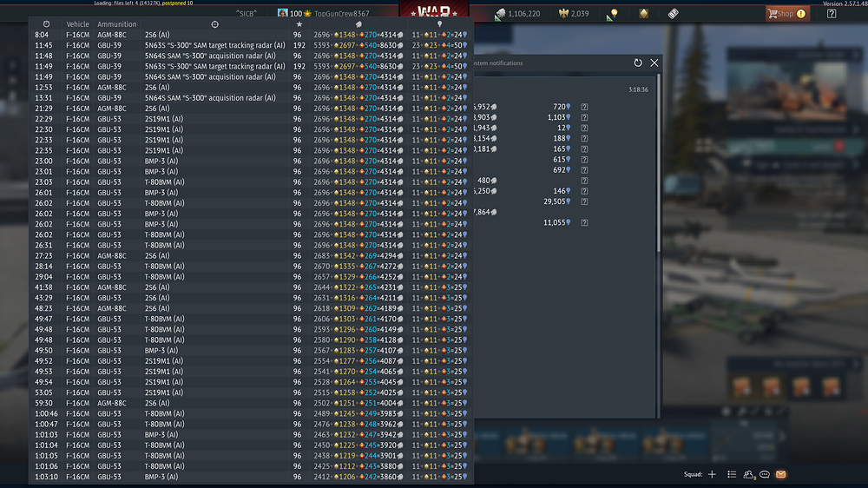Screen dimensions: 868x488
Task: Select the 43:29 GBU-53 2S6 row
Action: (x=252, y=298)
